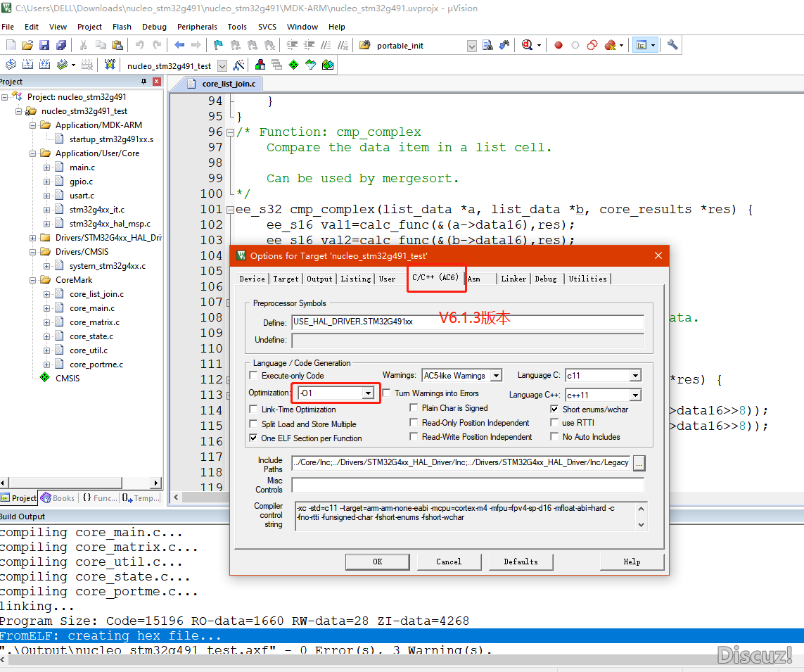Open Manage Run-Time Environment green diamond icon
The width and height of the screenshot is (804, 672).
[x=294, y=65]
